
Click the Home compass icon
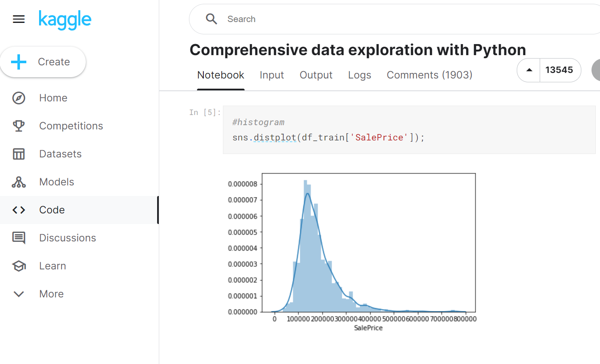(19, 98)
